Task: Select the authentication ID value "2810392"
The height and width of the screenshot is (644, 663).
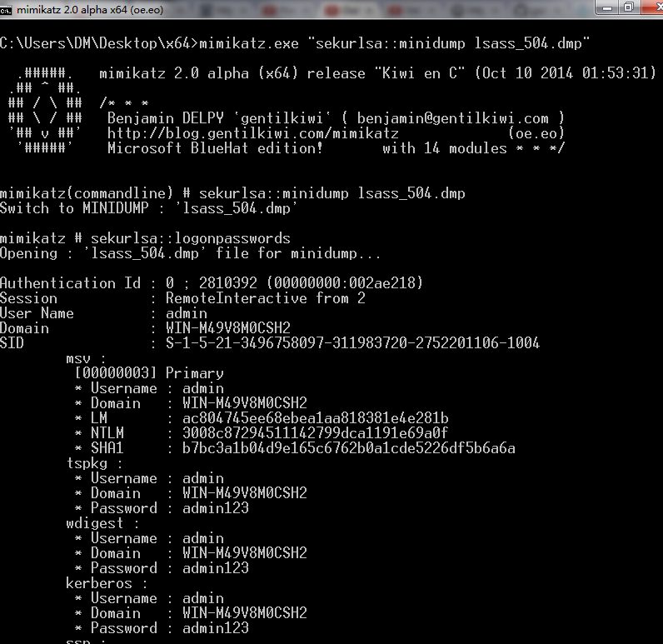Action: (x=228, y=283)
